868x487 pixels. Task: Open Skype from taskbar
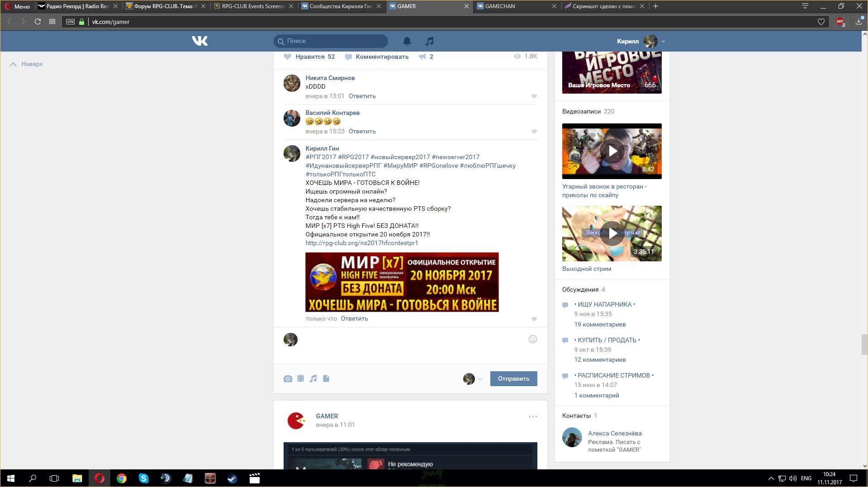tap(143, 478)
